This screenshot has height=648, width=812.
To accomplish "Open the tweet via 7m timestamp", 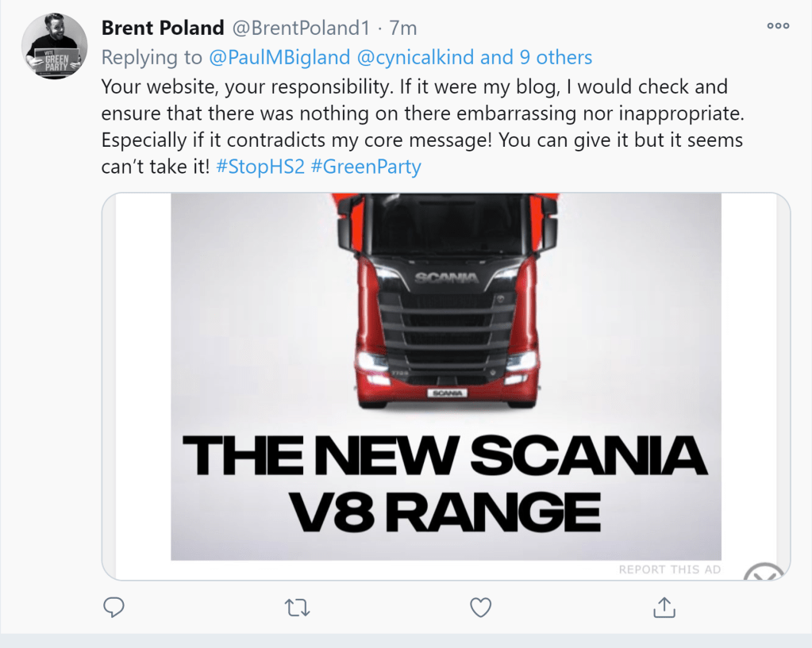I will point(402,29).
